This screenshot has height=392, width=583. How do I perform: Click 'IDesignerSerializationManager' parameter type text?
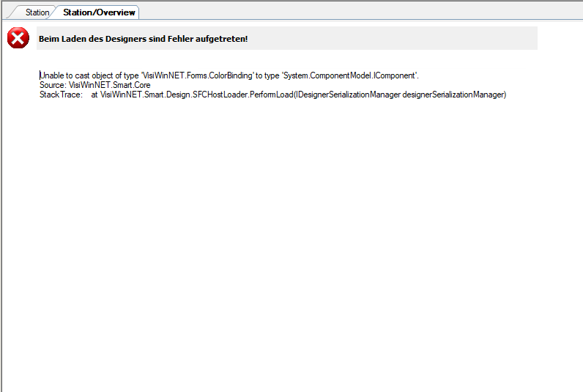coord(347,95)
